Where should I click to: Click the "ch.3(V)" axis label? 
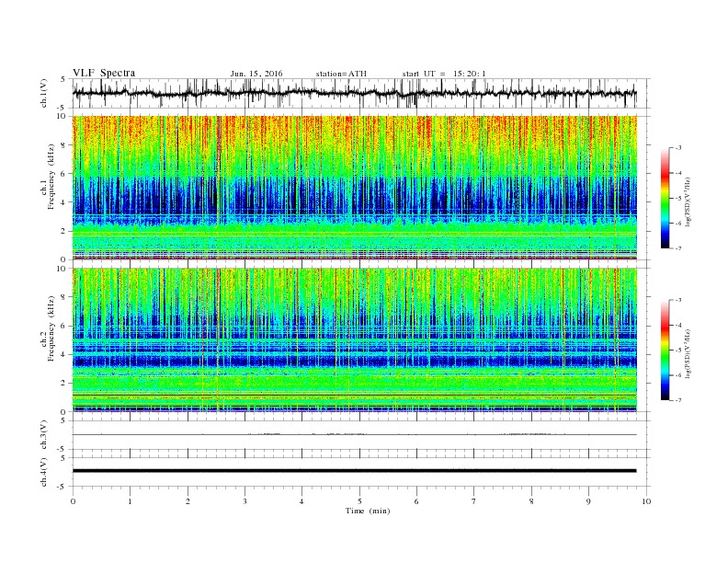[x=44, y=435]
